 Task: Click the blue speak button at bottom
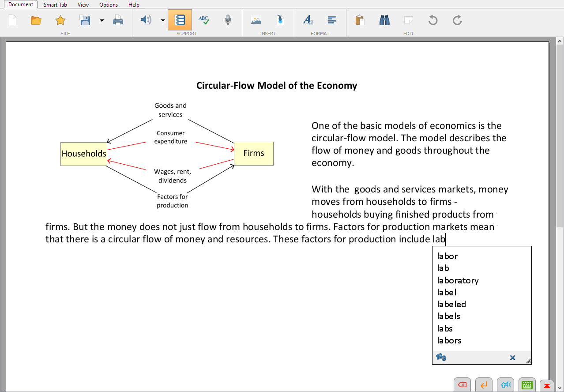505,385
